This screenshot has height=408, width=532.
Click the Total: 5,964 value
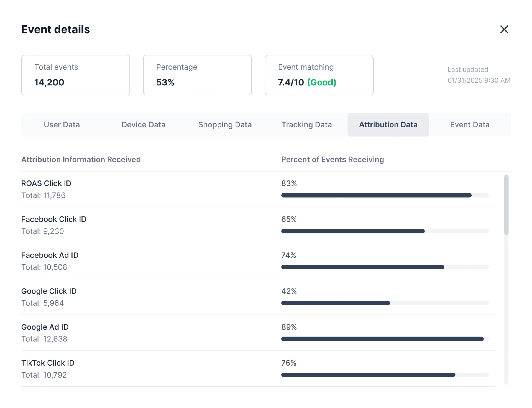point(43,303)
